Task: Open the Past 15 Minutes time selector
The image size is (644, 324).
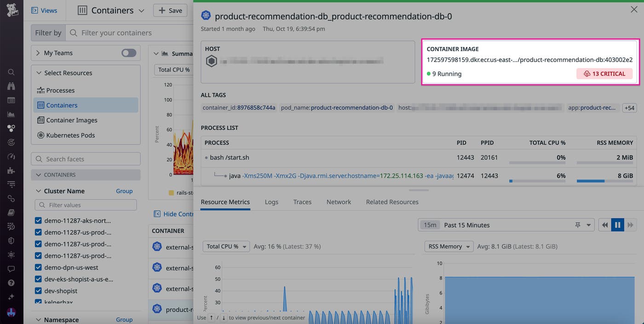Action: pos(506,225)
